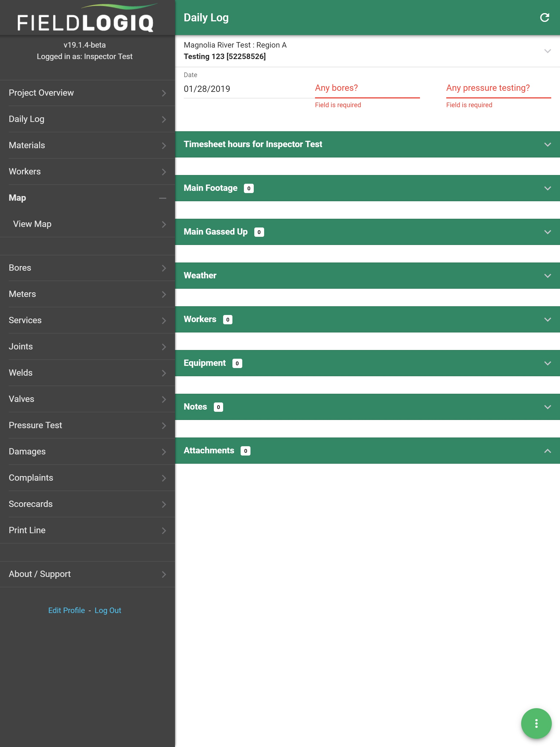Click the Daily Log page title
Screen dimensions: 560x747
pyautogui.click(x=206, y=17)
